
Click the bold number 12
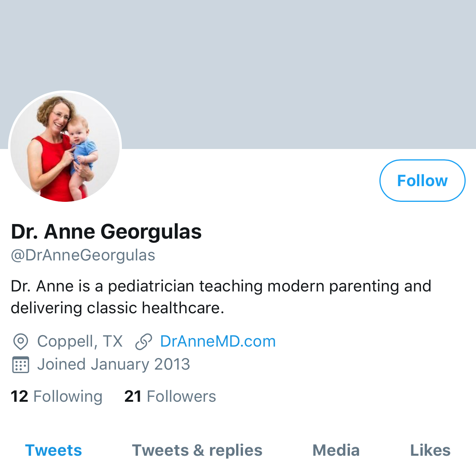(x=20, y=396)
